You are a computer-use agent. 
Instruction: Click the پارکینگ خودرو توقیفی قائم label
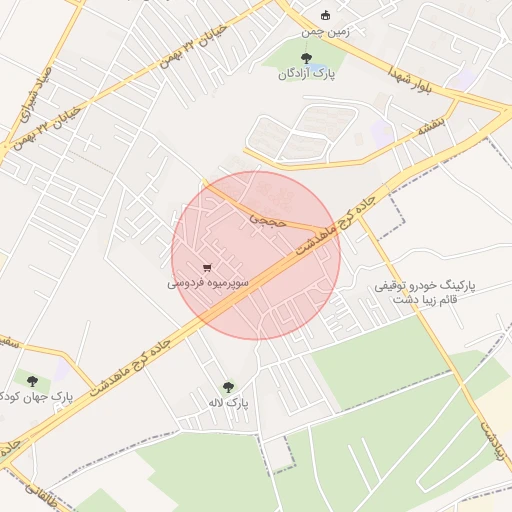425,292
